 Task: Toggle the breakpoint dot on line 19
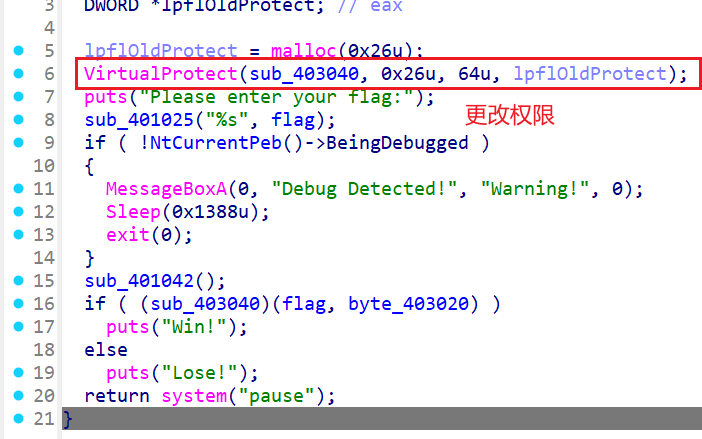point(18,372)
